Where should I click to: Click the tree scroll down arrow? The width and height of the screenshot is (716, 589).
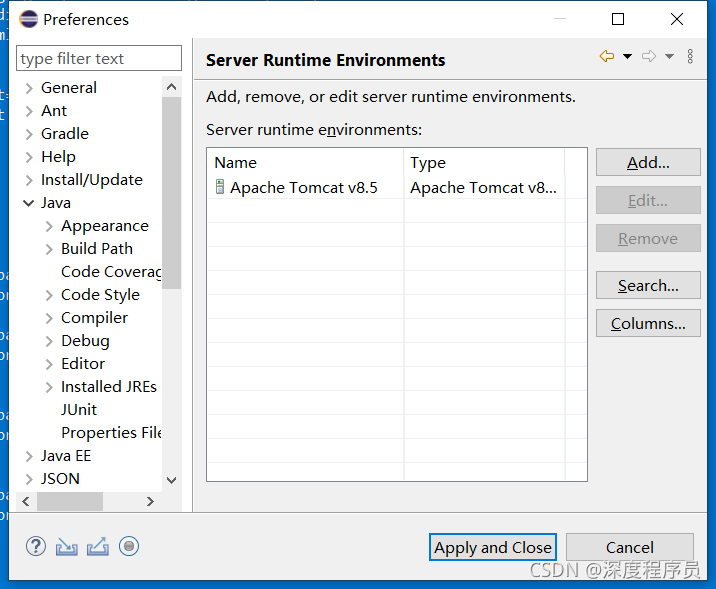(x=172, y=480)
